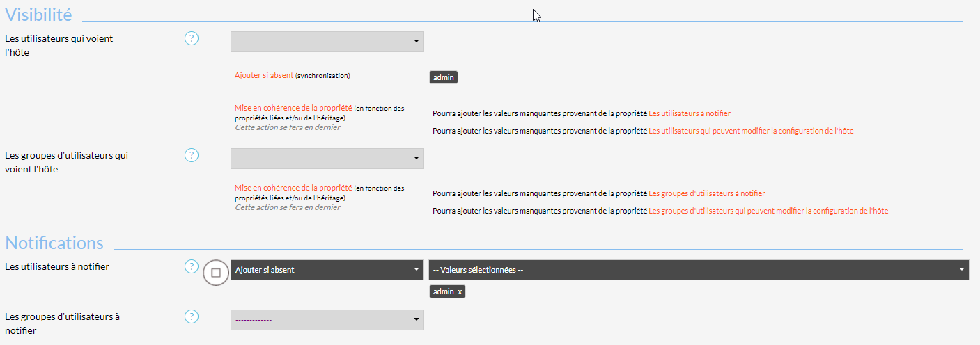The image size is (980, 345).
Task: Open dropdown for "Les groupes d'utilisateurs à notifier" field
Action: point(327,320)
